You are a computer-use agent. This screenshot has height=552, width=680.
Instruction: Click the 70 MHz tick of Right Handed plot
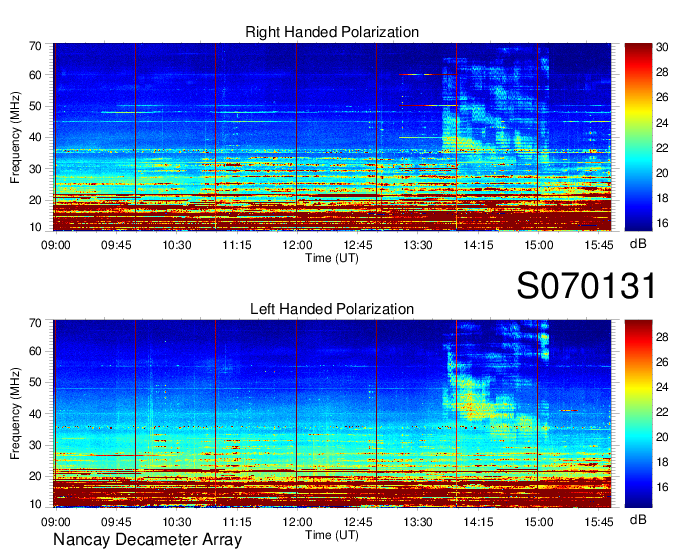coord(36,46)
